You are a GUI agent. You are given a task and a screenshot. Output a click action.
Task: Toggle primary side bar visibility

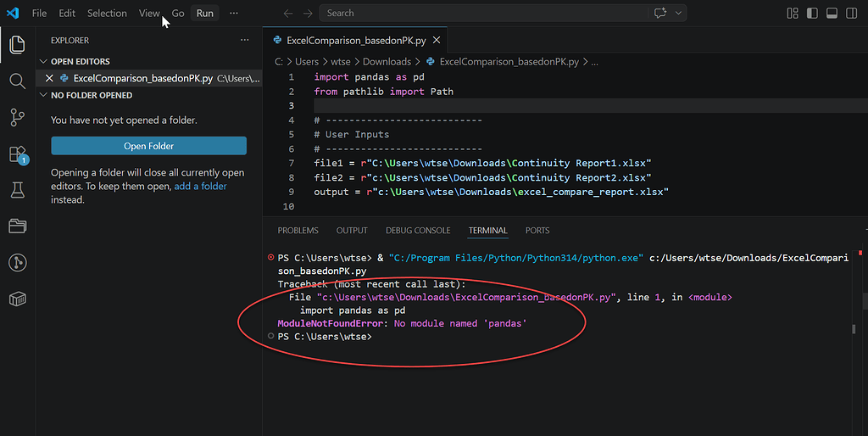click(812, 14)
